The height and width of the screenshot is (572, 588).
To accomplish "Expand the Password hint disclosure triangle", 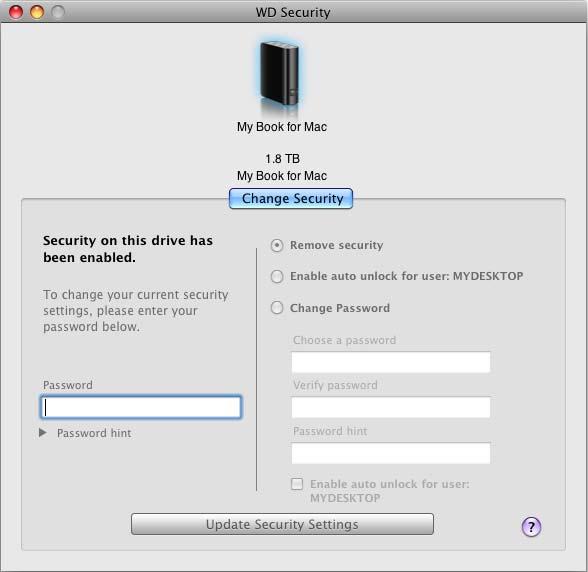I will tap(43, 433).
